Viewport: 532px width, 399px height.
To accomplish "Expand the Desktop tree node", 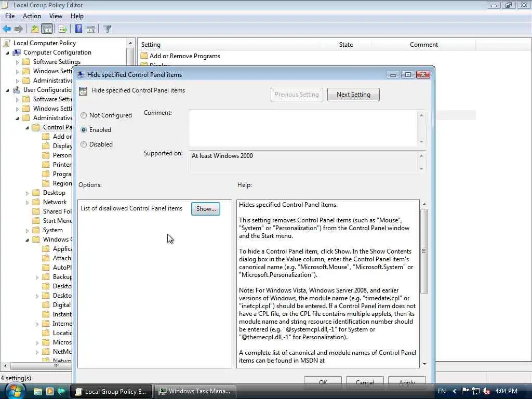I will click(x=27, y=193).
